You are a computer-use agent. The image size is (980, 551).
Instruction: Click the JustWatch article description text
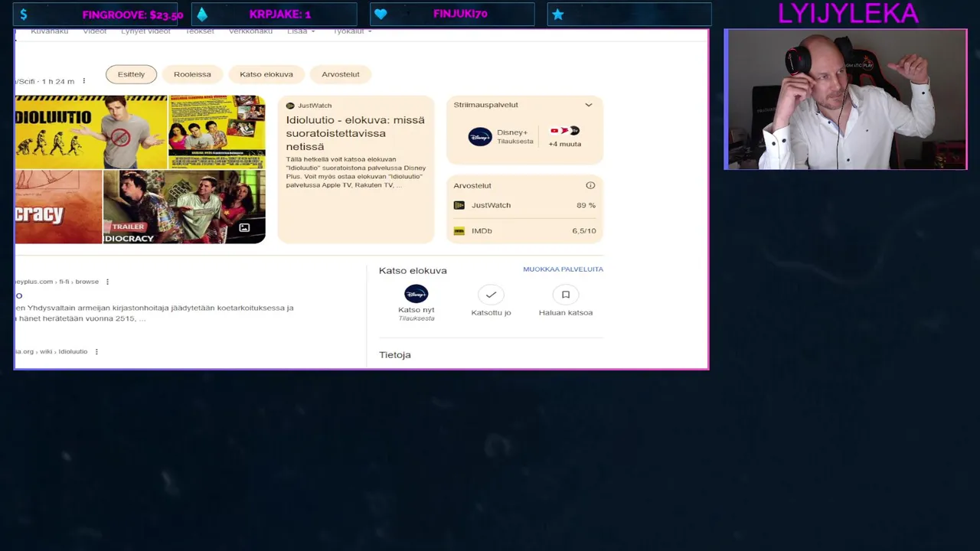[x=356, y=172]
